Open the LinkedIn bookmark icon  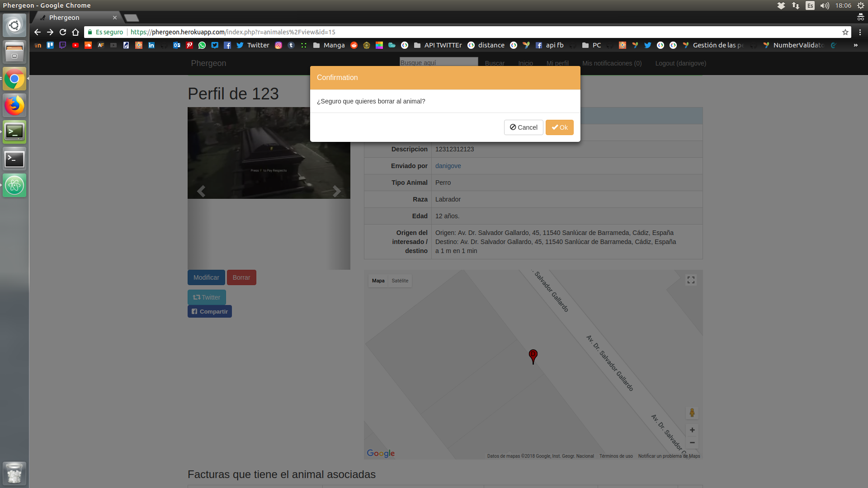click(151, 45)
